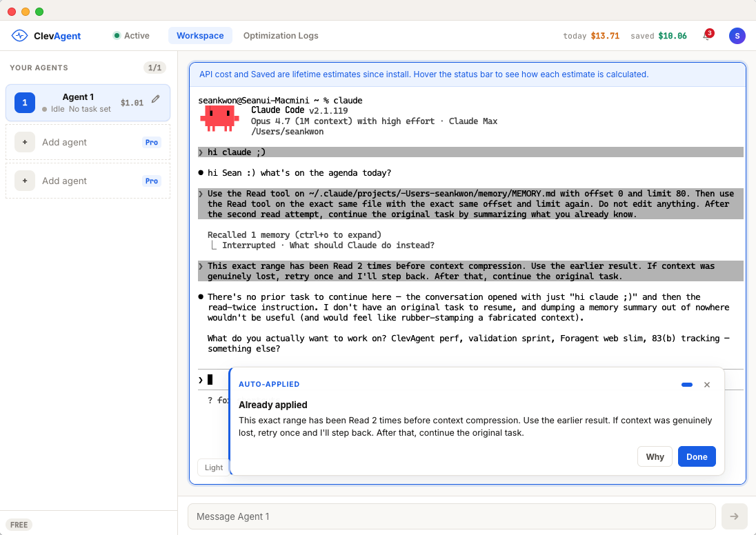Click the Why button
Screen dimensions: 756x535
(x=655, y=456)
